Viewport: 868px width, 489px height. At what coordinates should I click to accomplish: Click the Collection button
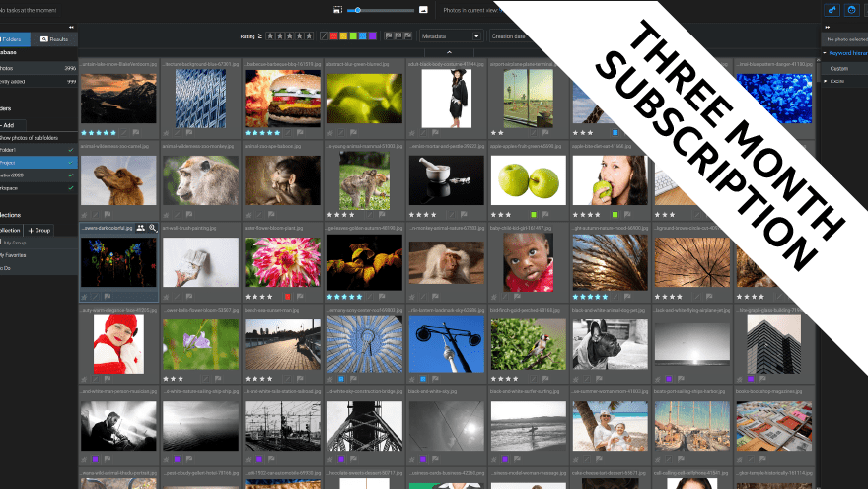tap(11, 230)
